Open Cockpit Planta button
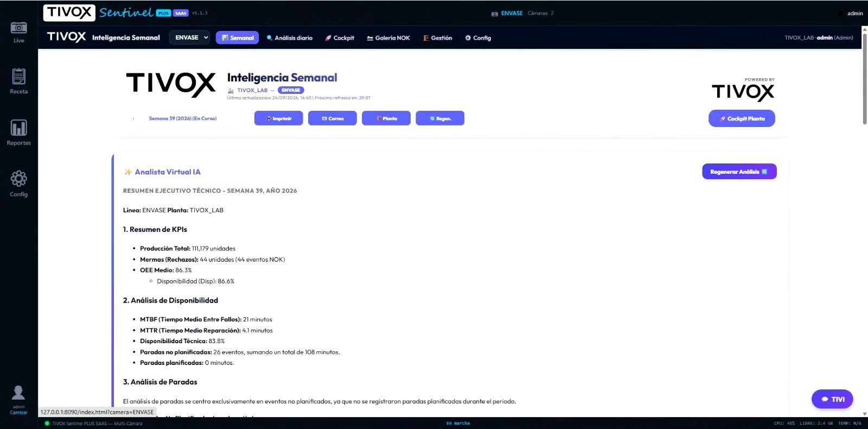 pyautogui.click(x=742, y=118)
